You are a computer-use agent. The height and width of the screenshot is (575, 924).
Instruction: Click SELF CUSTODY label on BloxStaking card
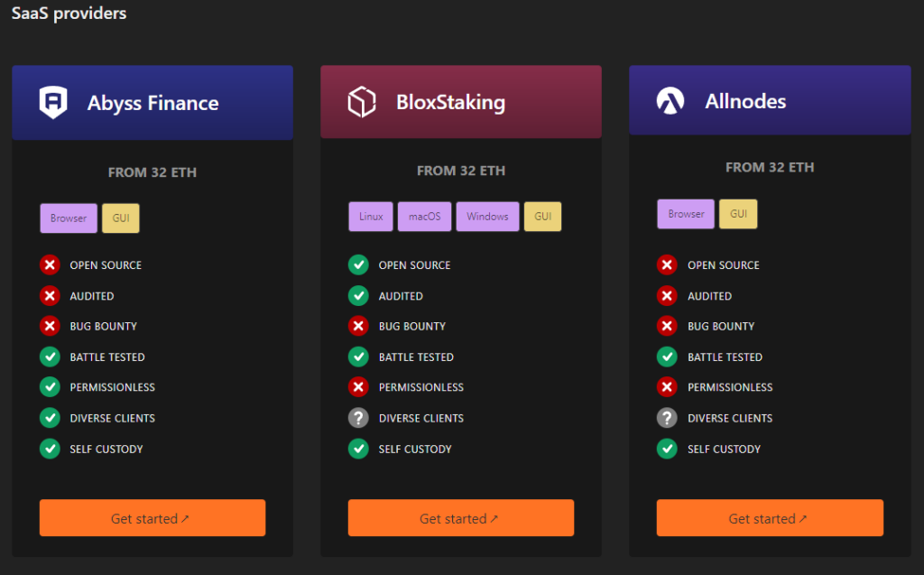(415, 449)
